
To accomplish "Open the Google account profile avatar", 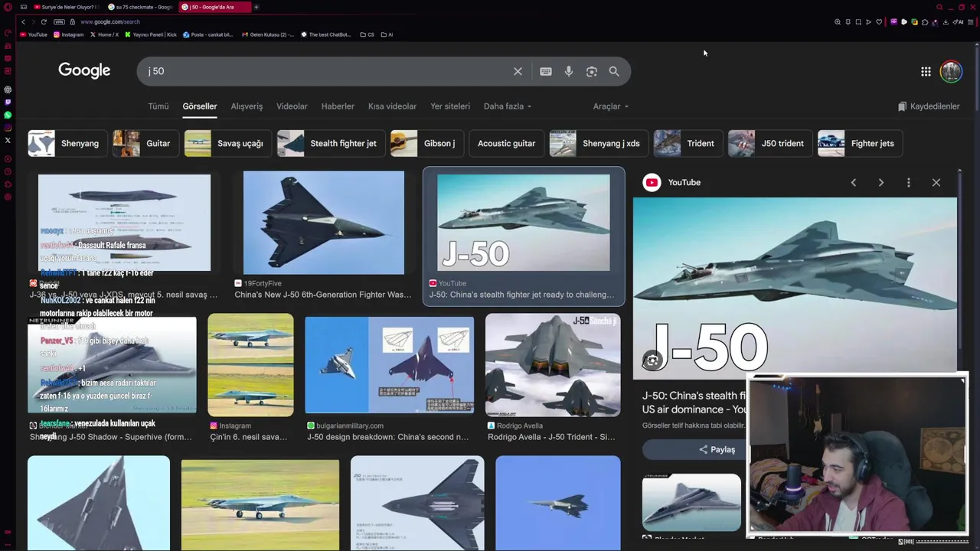I will point(951,71).
